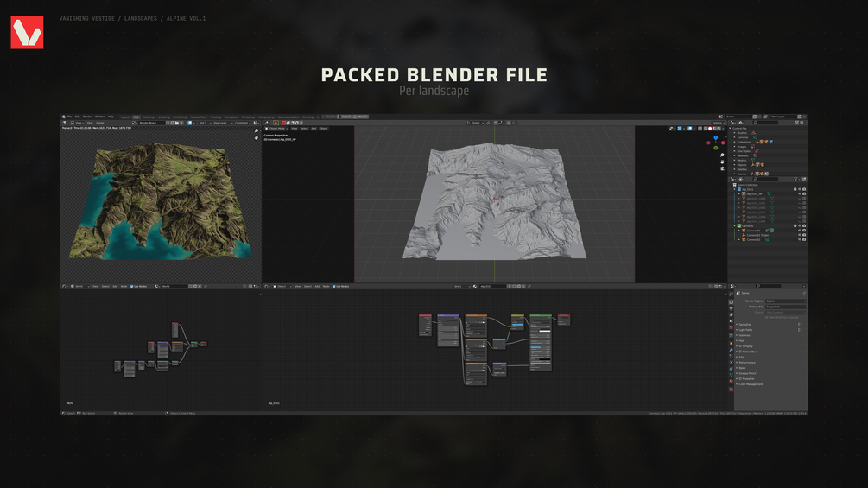The height and width of the screenshot is (488, 868).
Task: Click pan hand icon in image editor
Action: 257,137
